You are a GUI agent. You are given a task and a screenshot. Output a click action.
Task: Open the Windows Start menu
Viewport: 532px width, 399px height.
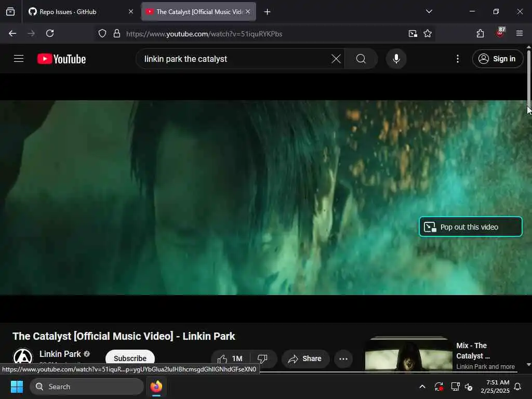17,387
